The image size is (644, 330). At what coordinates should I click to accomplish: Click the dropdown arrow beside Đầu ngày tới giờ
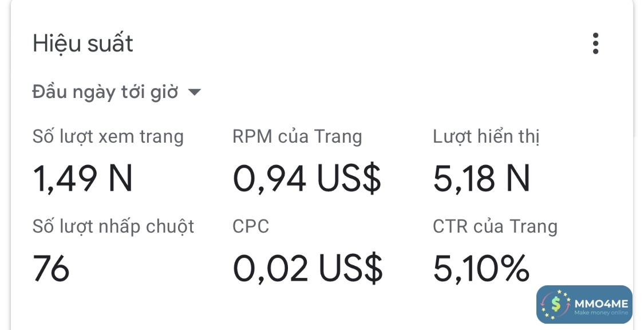tap(195, 92)
